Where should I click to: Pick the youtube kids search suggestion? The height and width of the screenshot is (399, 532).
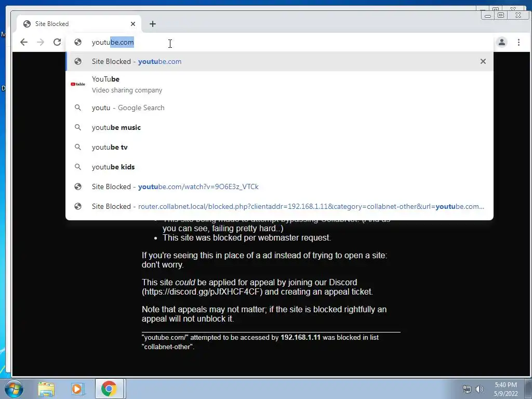[280, 167]
